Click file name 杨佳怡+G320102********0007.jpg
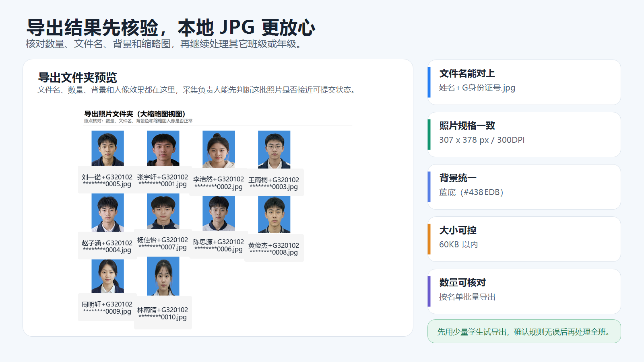The image size is (644, 362). [x=163, y=243]
